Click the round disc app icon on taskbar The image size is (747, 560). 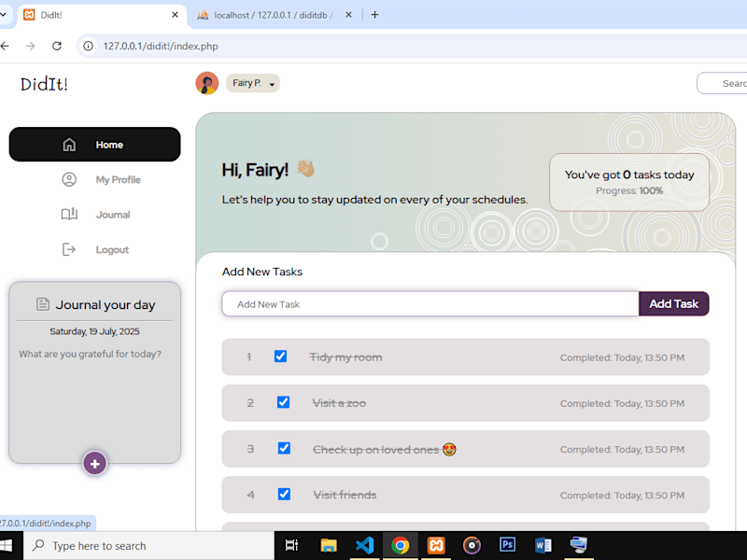[x=472, y=545]
